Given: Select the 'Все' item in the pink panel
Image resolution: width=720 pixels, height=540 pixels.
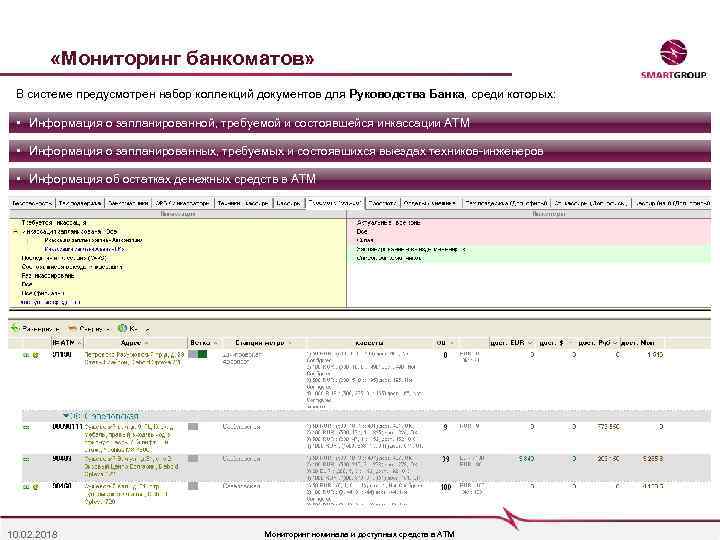Looking at the screenshot, I should (x=361, y=231).
